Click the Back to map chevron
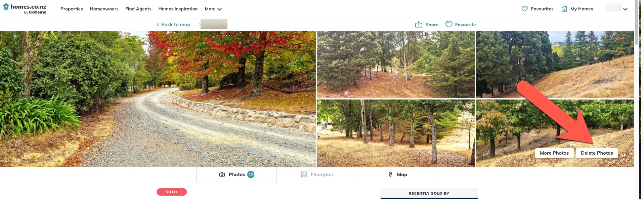 pos(158,25)
